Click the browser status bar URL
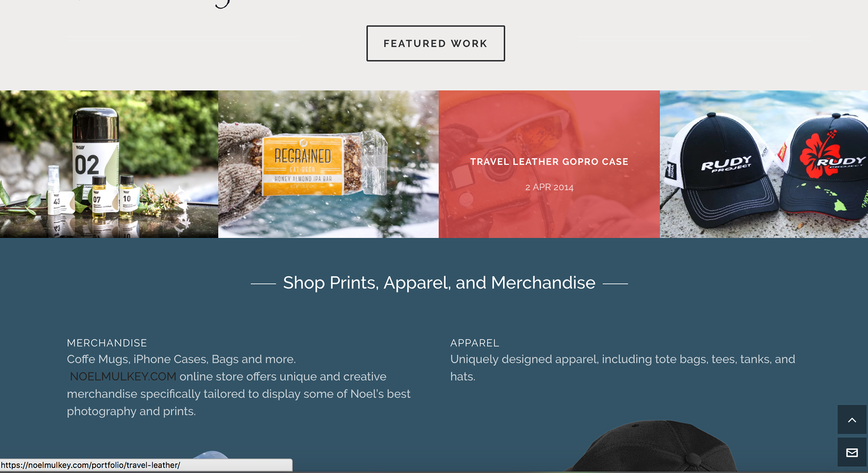Screen dimensions: 868x473 (x=90, y=465)
